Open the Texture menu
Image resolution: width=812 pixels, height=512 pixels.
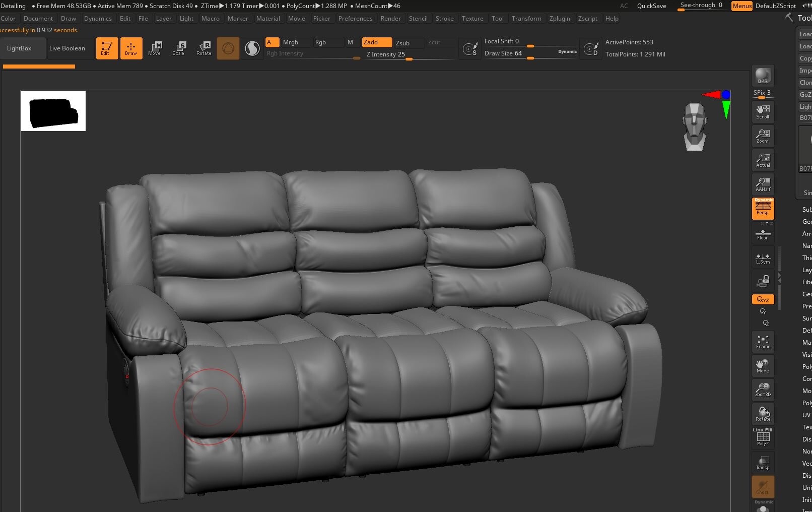(x=472, y=19)
